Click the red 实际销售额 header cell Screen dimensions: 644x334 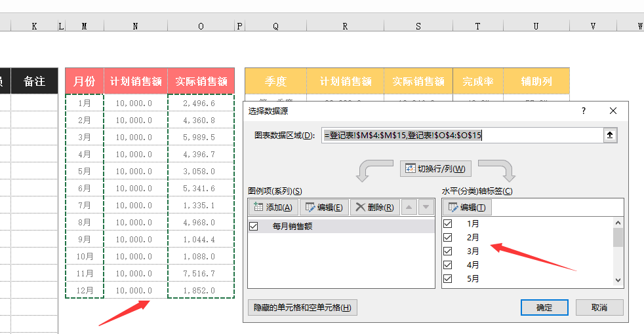(201, 81)
